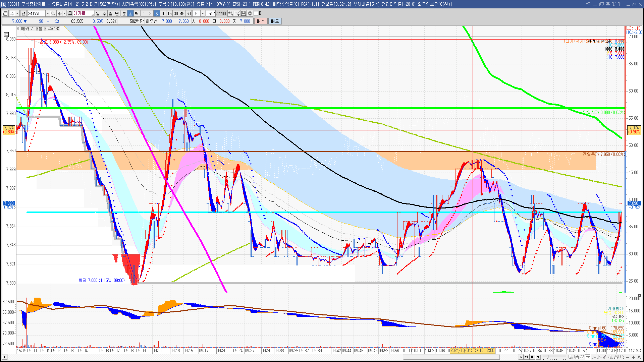Open the 주 market type dropdown arrow
Screen dimensions: 644x362
tap(17, 13)
